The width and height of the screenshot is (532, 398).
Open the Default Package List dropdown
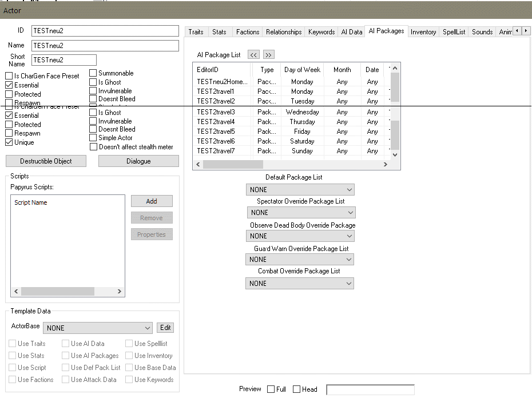300,189
